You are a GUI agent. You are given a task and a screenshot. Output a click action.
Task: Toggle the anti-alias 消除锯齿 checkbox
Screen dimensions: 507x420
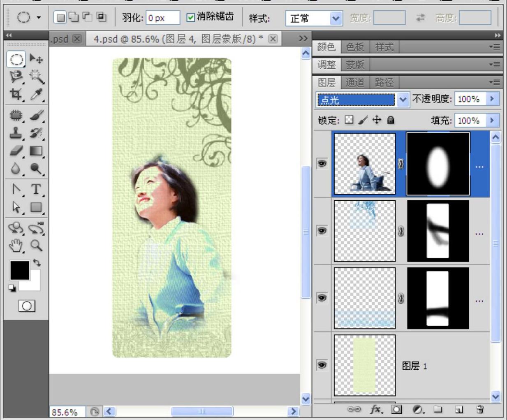[x=190, y=17]
